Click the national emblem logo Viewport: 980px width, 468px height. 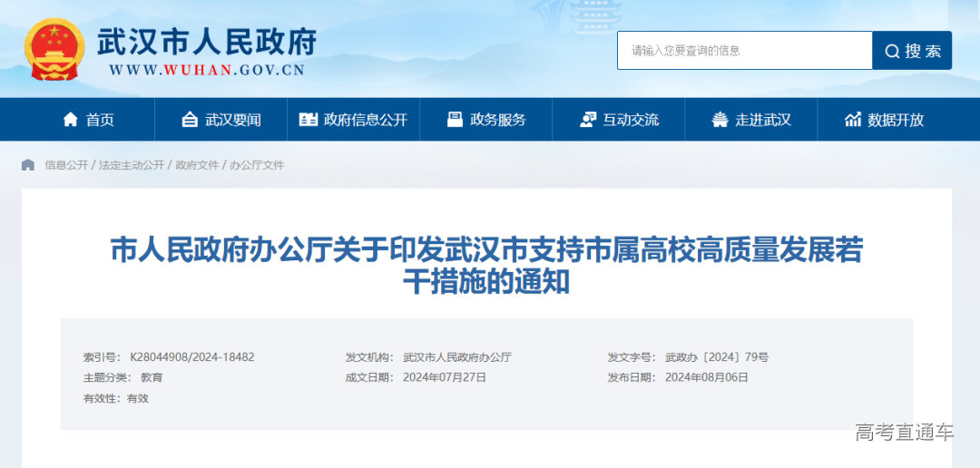point(55,49)
